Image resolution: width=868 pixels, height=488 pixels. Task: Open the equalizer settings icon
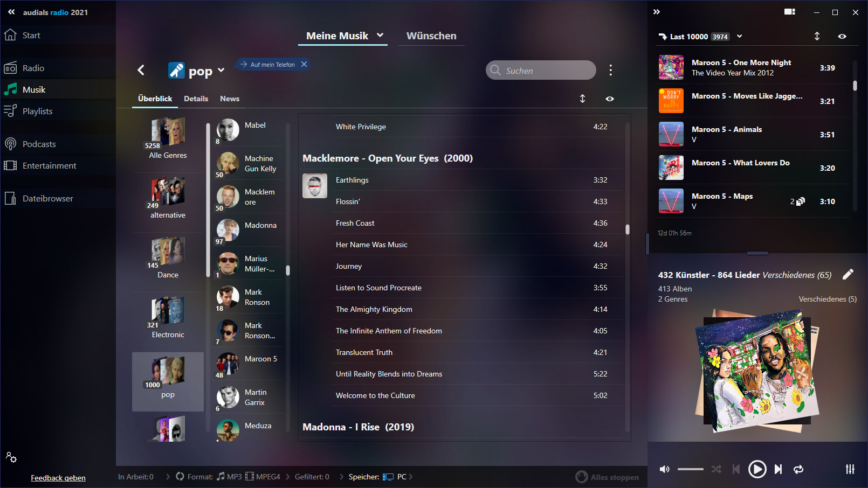[x=850, y=469]
